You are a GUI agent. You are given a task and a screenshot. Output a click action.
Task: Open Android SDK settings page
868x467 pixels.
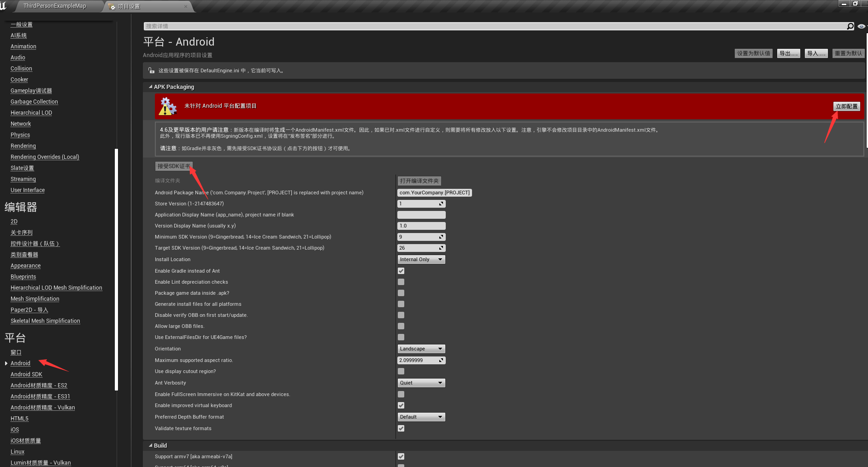coord(26,374)
